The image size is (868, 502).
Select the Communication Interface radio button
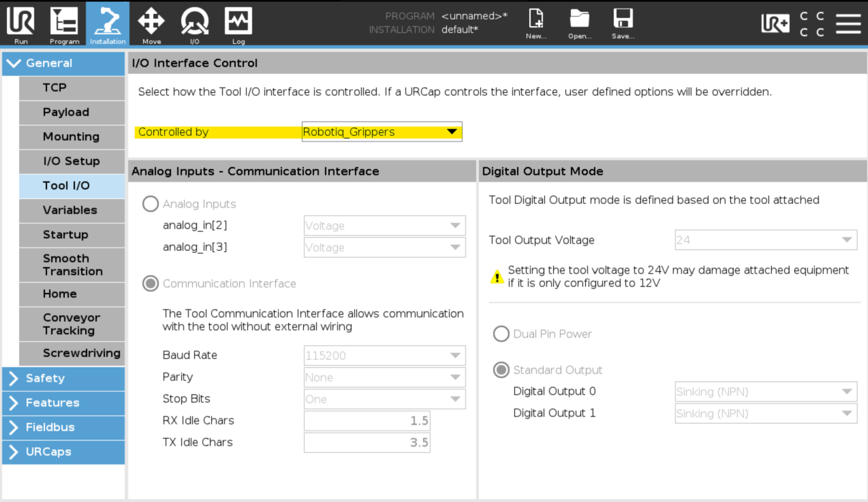click(x=150, y=283)
